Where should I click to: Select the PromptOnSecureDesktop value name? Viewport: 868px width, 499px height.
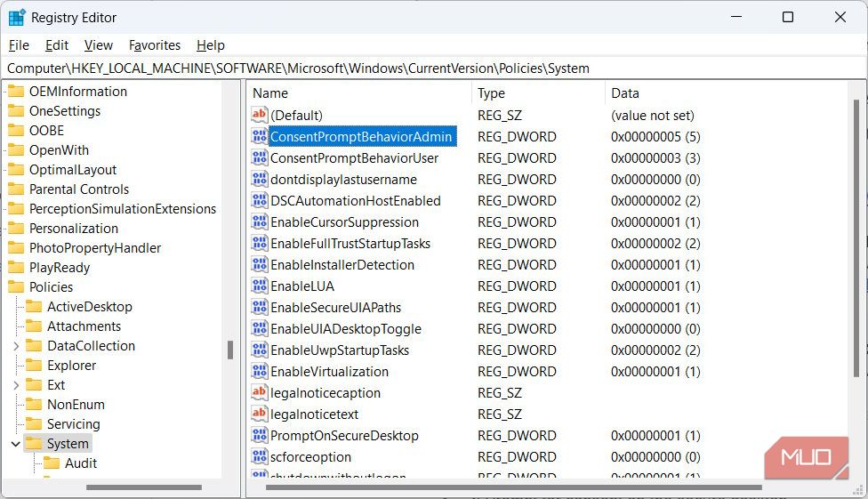[x=344, y=435]
